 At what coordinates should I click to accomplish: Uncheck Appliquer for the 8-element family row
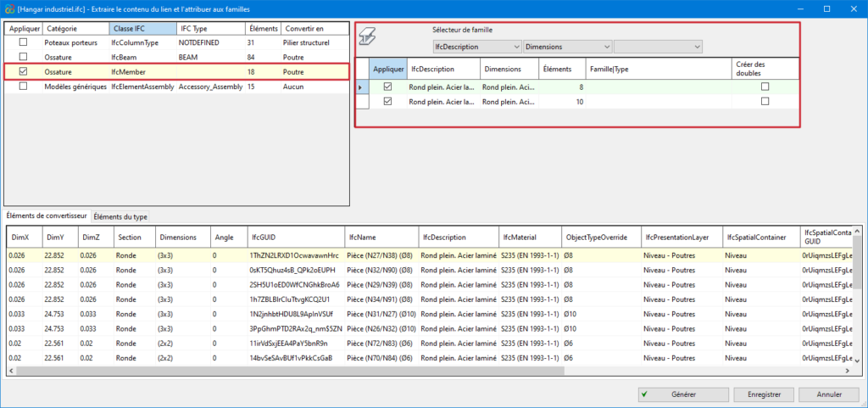tap(388, 87)
